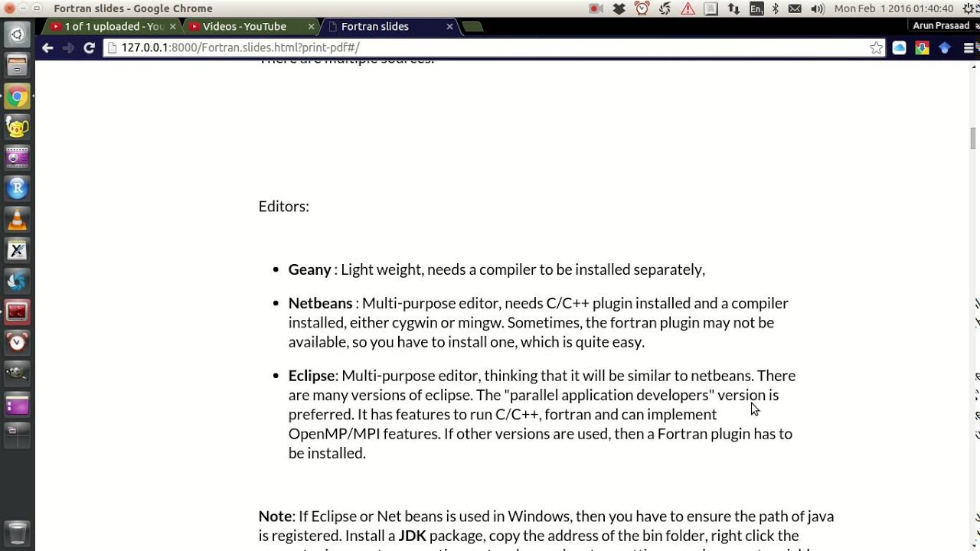Viewport: 980px width, 551px height.
Task: Open the Chrome hamburger menu
Action: point(969,47)
